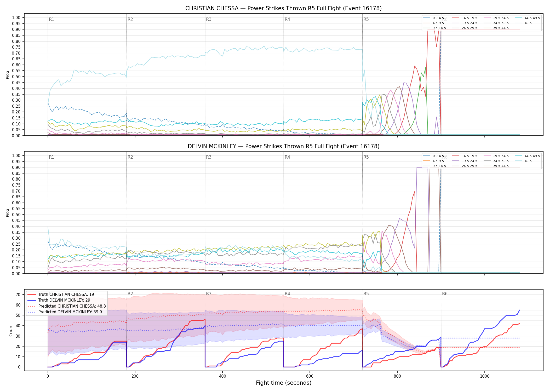The width and height of the screenshot is (549, 392).
Task: Click the '0.75' tick in Chessa chart
Action: click(16, 47)
